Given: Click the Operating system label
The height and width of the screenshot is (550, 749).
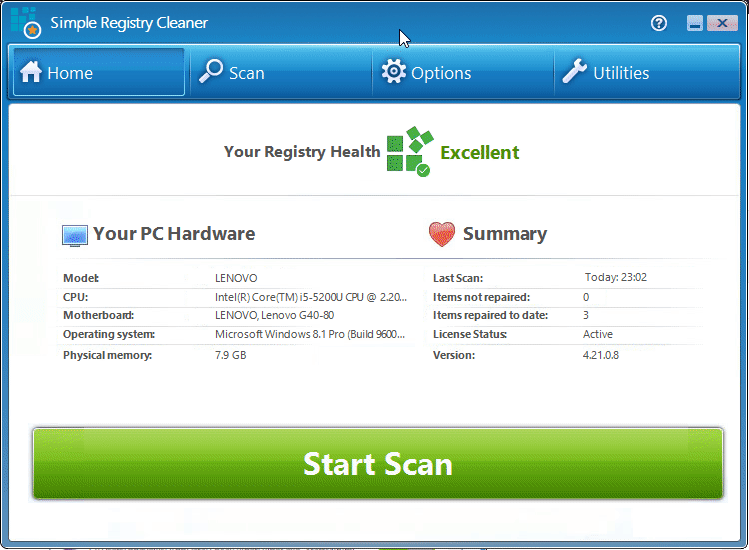Looking at the screenshot, I should [x=109, y=334].
